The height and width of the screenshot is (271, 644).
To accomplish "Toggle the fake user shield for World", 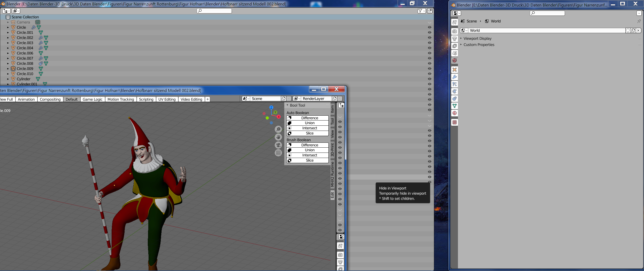I will [x=628, y=30].
